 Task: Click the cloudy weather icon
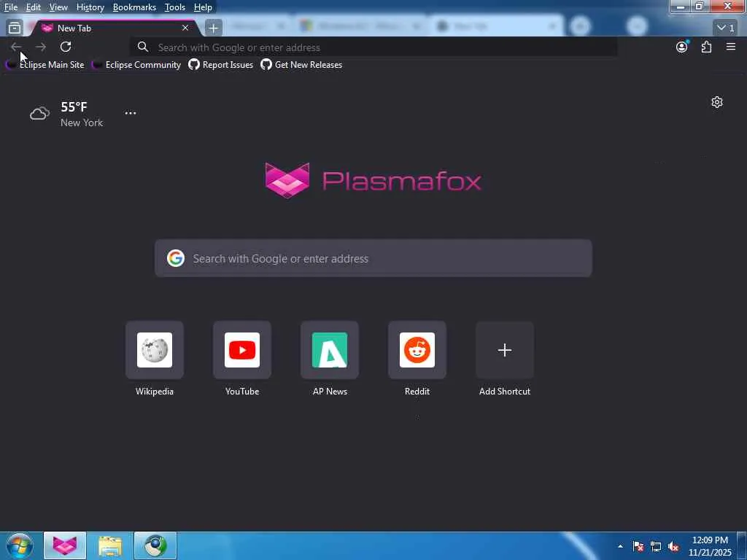pyautogui.click(x=39, y=113)
